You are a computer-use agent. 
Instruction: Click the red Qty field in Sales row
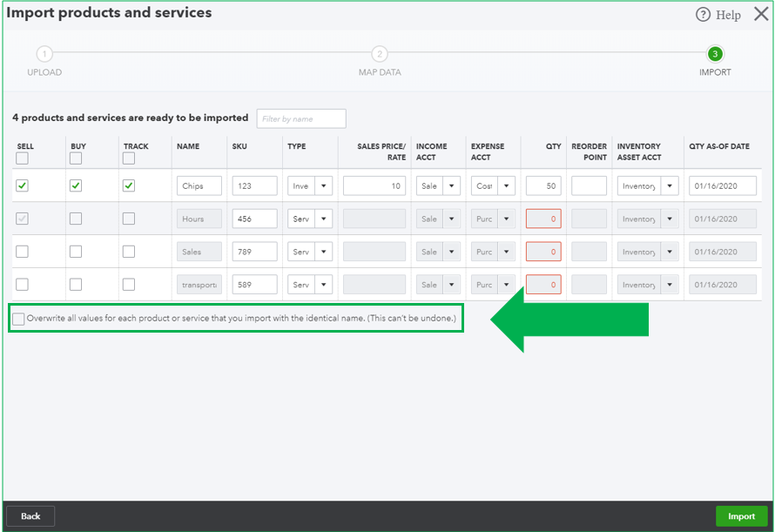pos(543,252)
